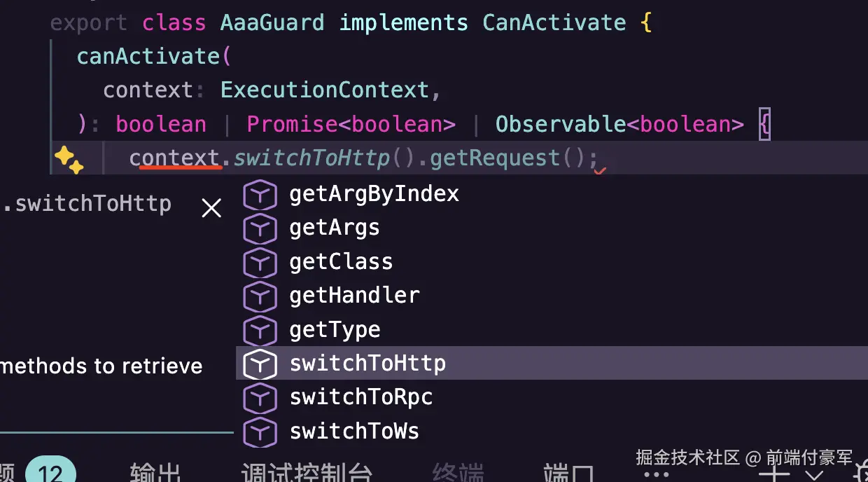The image size is (868, 482).
Task: Click the ExecutionContext type in the code
Action: pos(324,90)
